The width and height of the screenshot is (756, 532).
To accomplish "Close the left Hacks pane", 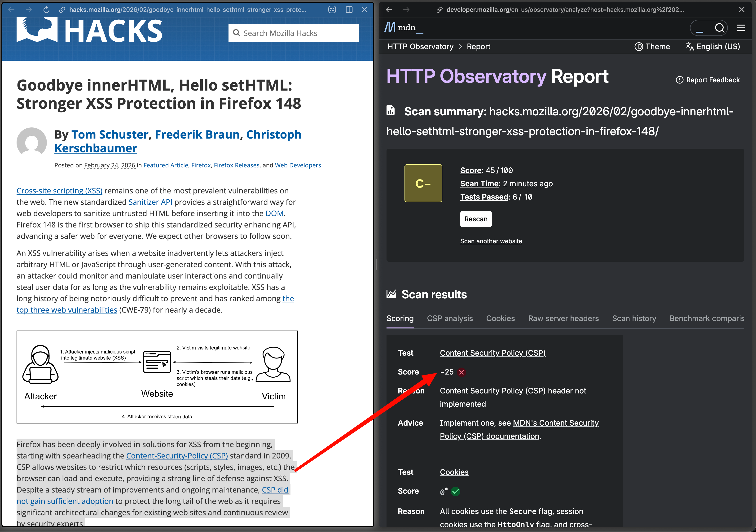I will (x=364, y=9).
